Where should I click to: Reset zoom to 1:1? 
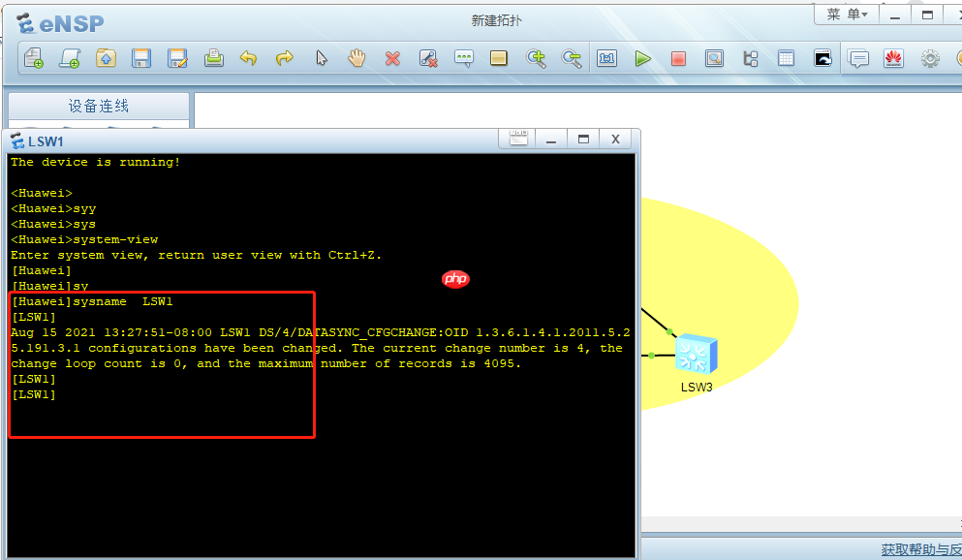606,58
